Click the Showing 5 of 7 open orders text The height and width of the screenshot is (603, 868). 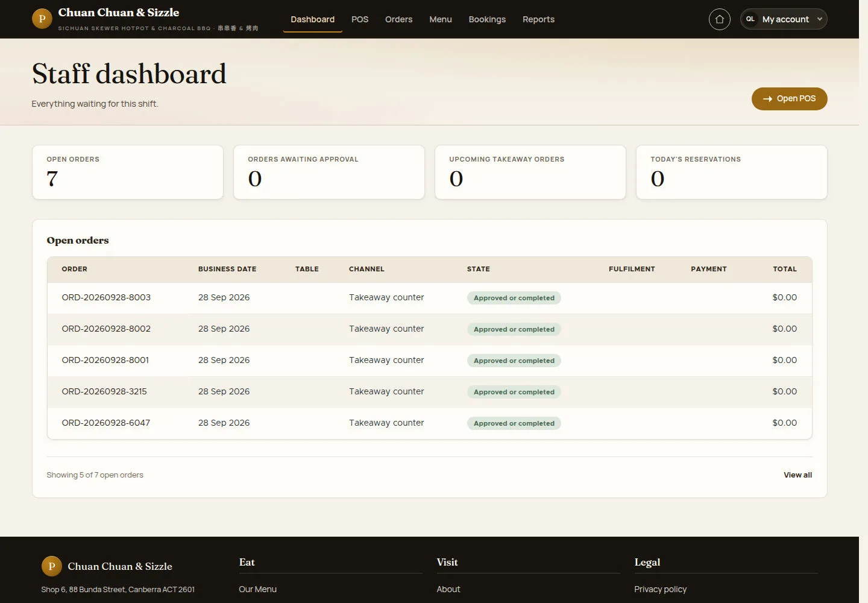(x=95, y=475)
